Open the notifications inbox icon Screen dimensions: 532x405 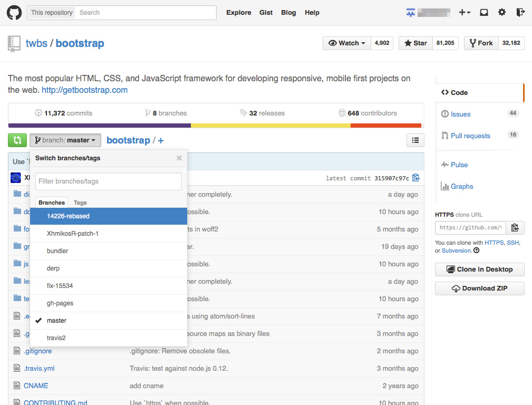pyautogui.click(x=483, y=13)
